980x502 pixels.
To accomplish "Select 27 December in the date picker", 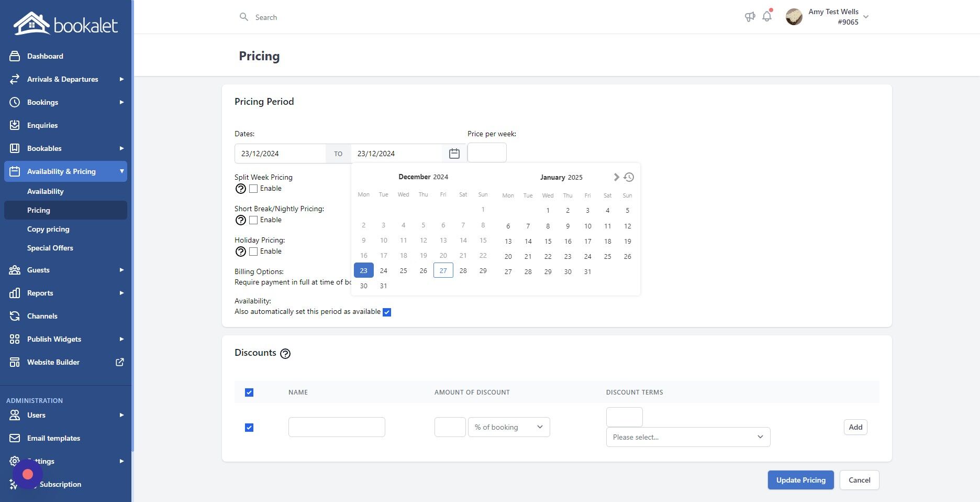I will click(443, 270).
